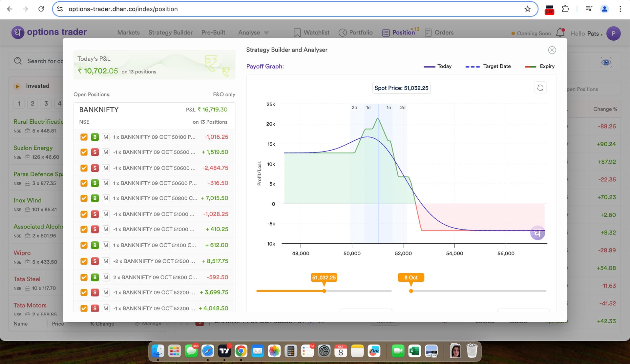Screen dimensions: 630x364
Task: Uncheck the 51500 sell position
Action: [x=84, y=261]
